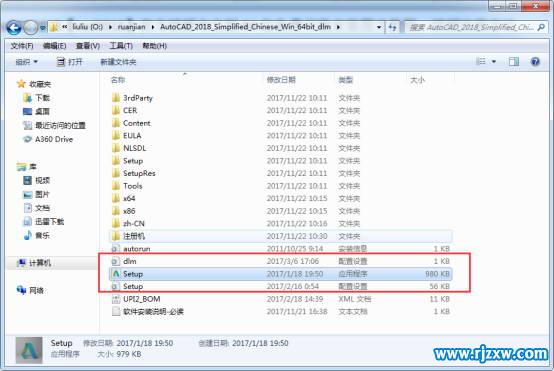The width and height of the screenshot is (554, 371).
Task: Open the 查看(V) menu
Action: (88, 46)
